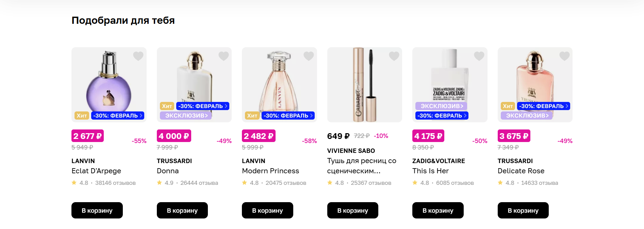Open the Trussardi Delicate Rose bottle image
Screen dimensions: 644x229
pyautogui.click(x=535, y=78)
